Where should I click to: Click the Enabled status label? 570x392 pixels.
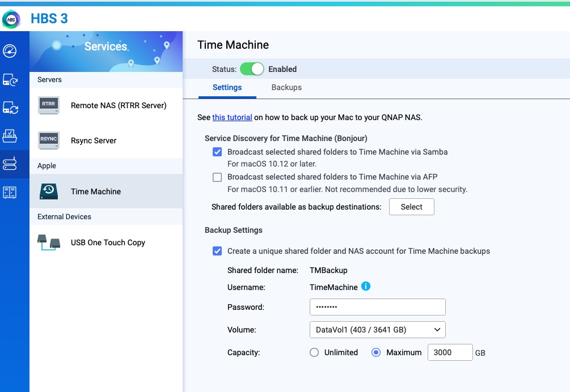(x=282, y=69)
